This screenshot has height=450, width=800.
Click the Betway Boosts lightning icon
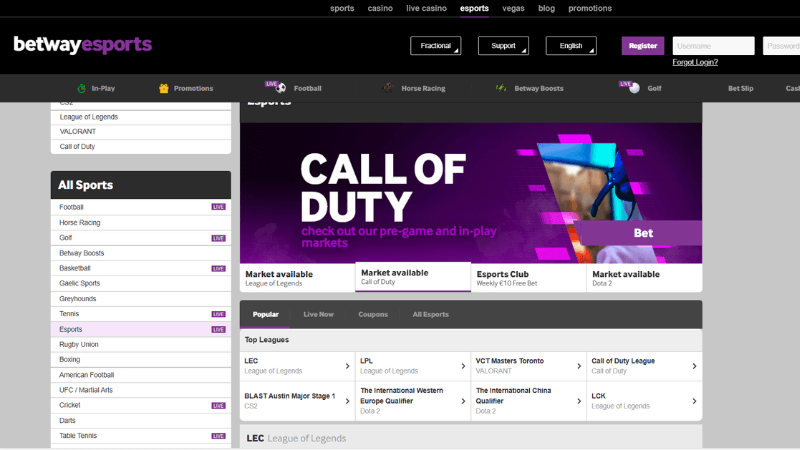click(501, 88)
